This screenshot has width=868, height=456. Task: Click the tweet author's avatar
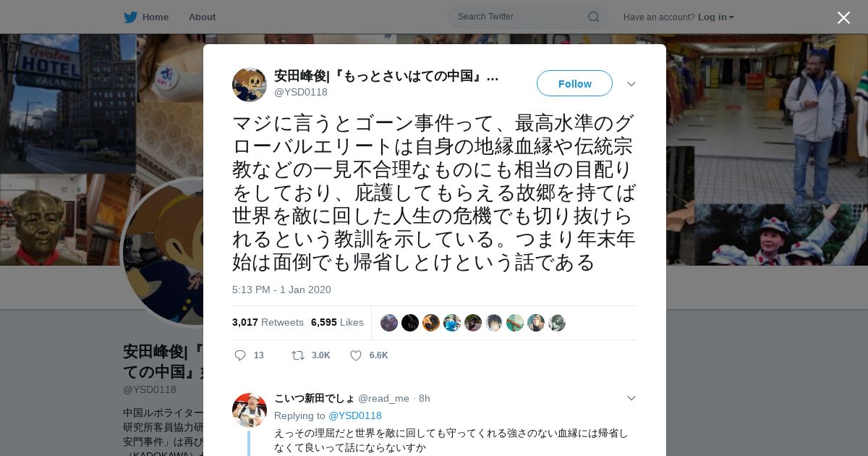tap(250, 85)
